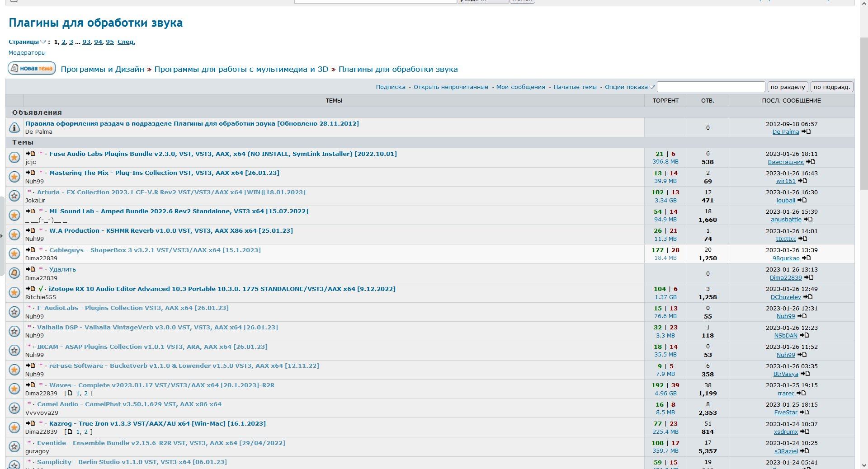Viewport: 868px width, 469px height.
Task: Expand the Опции показа dropdown
Action: click(x=651, y=87)
